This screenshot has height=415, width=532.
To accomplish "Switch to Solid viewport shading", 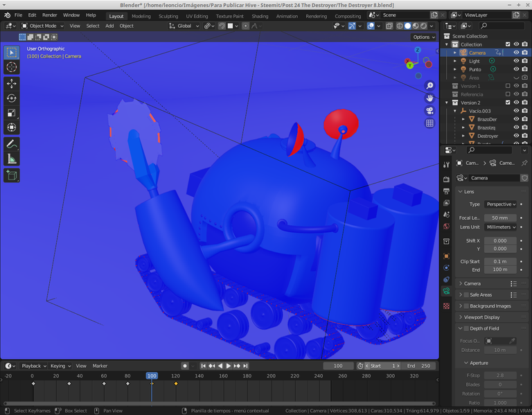I will coord(407,26).
